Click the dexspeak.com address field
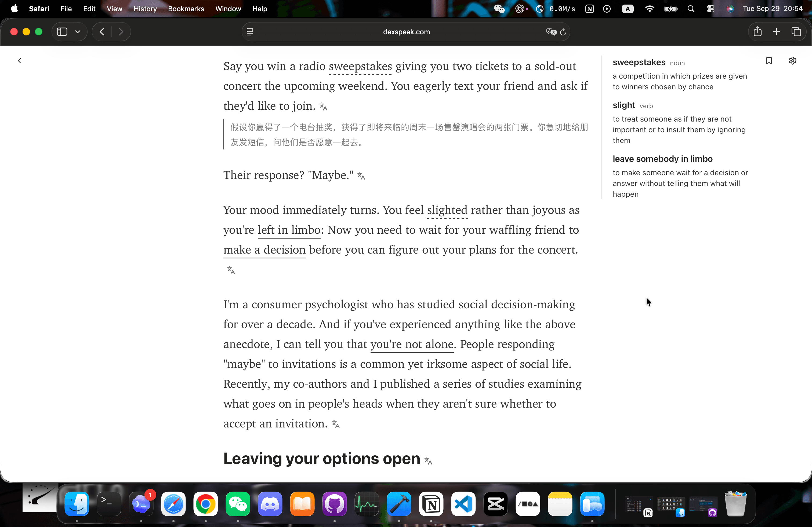 [x=406, y=32]
